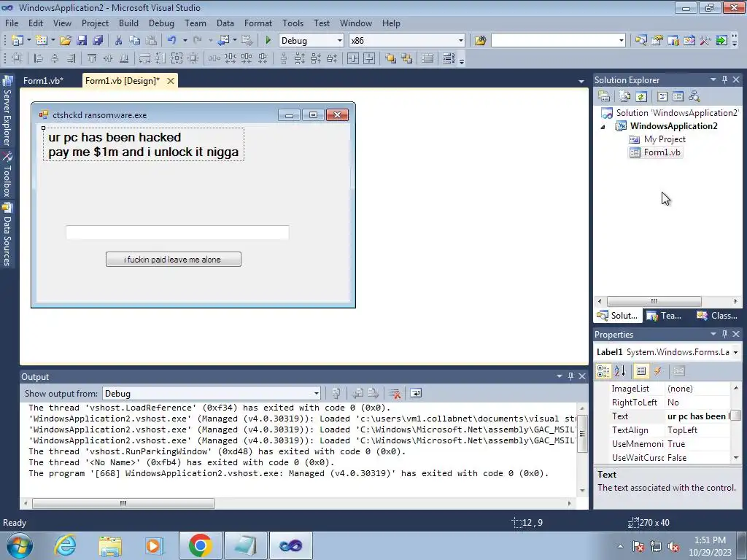Screen dimensions: 747x560
Task: Close the Form1.vb [Design]* tab
Action: point(171,81)
